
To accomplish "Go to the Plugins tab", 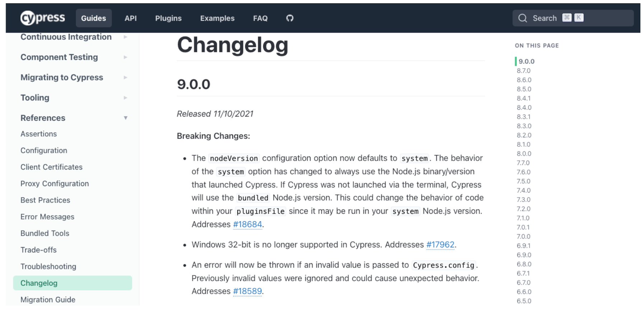I will (168, 18).
